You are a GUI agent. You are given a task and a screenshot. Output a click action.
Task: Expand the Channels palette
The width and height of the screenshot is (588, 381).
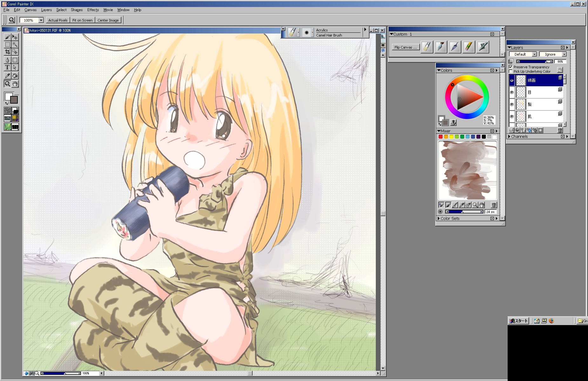509,137
